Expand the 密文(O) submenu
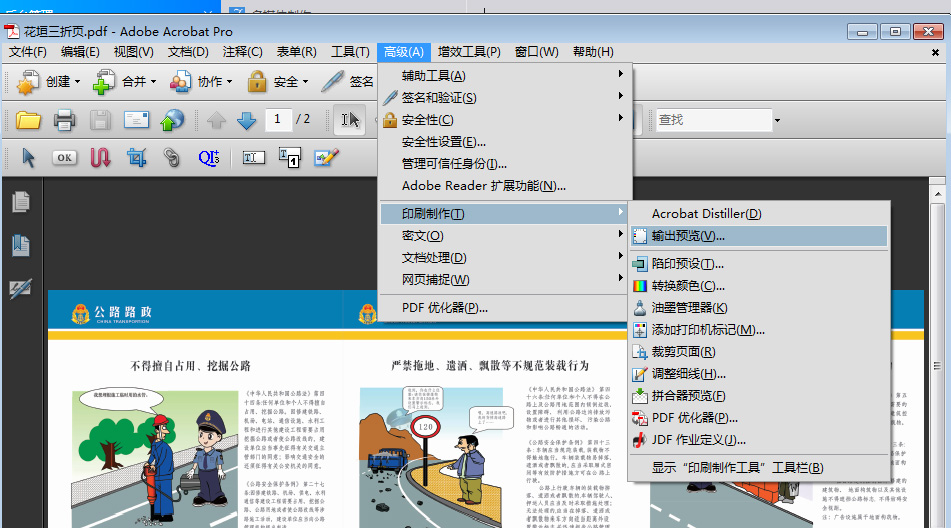The height and width of the screenshot is (528, 951). pos(506,236)
